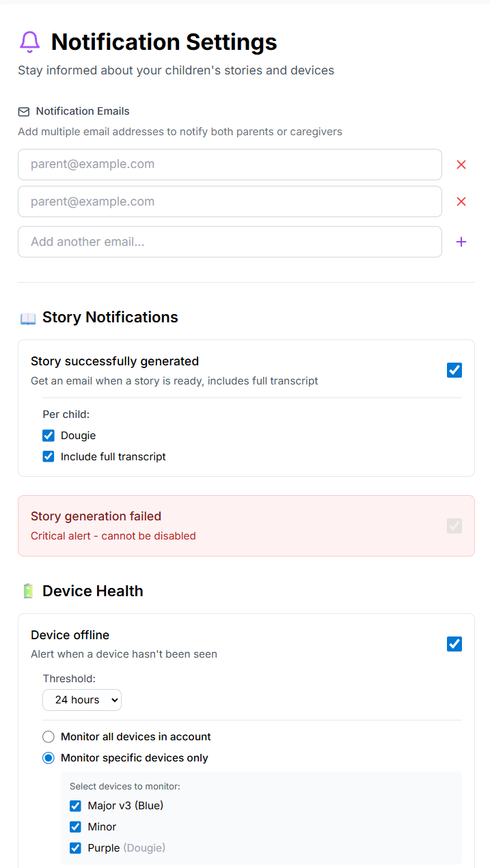Click the book icon beside Story Notifications
490x868 pixels.
click(x=28, y=318)
